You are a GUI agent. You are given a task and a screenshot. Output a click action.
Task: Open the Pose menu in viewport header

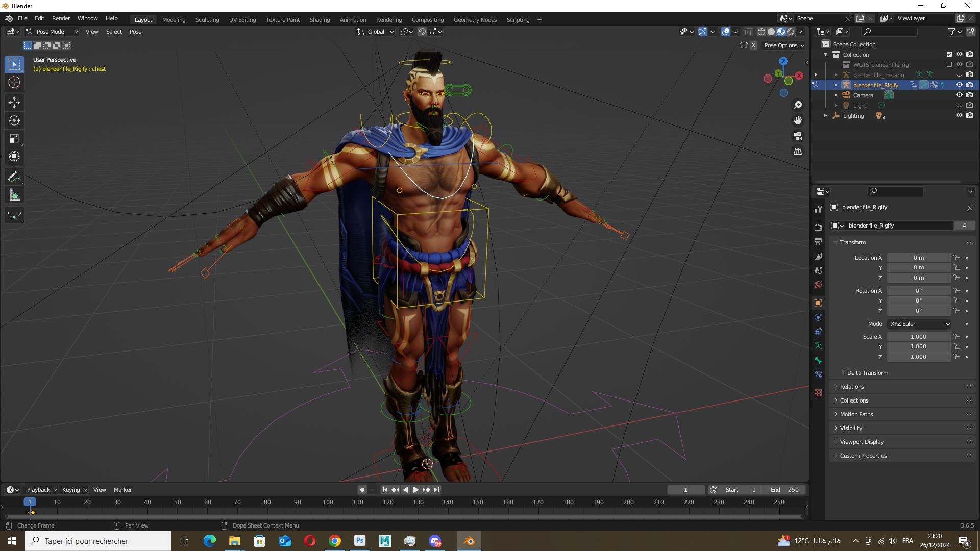pos(135,32)
